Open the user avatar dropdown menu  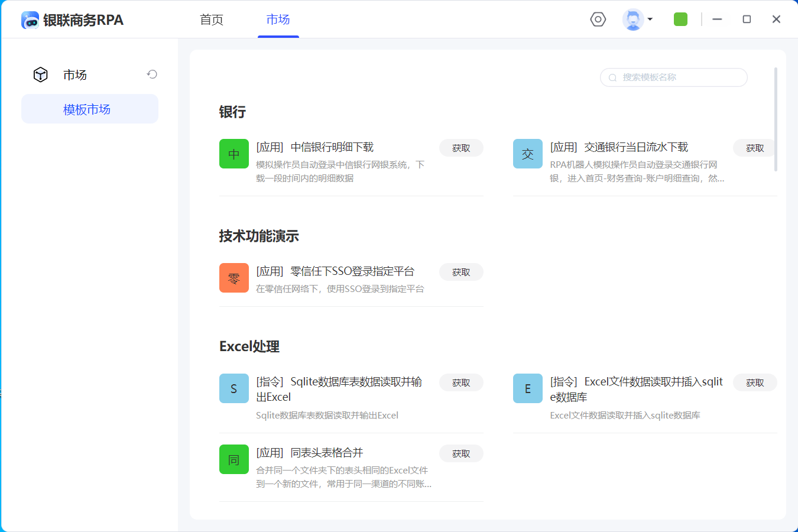[637, 20]
